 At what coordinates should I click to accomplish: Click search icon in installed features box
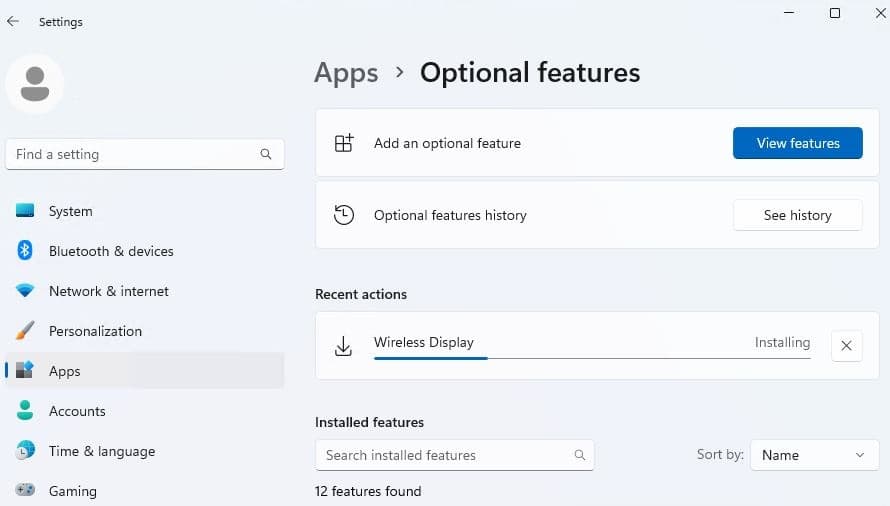(x=580, y=455)
